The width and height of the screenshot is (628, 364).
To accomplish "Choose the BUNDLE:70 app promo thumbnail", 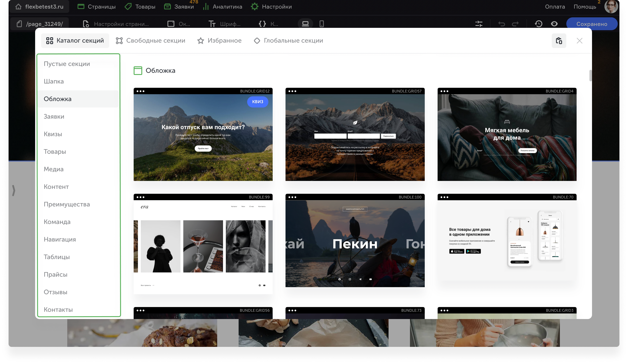I will point(507,237).
